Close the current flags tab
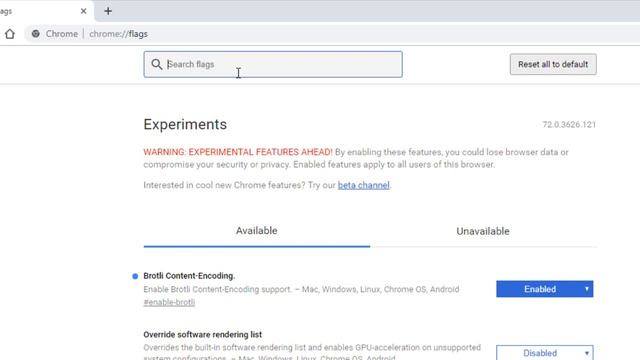The width and height of the screenshot is (640, 360). click(x=83, y=11)
